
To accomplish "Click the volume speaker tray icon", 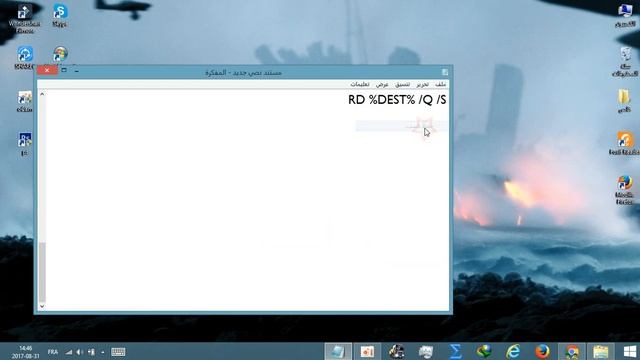I will (80, 352).
